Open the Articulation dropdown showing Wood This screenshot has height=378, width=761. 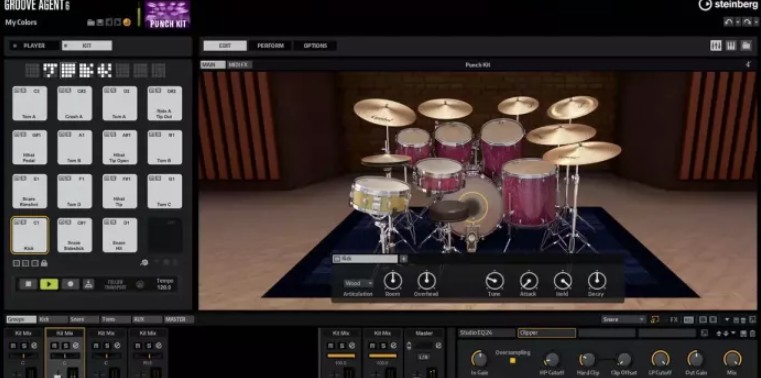(x=358, y=283)
